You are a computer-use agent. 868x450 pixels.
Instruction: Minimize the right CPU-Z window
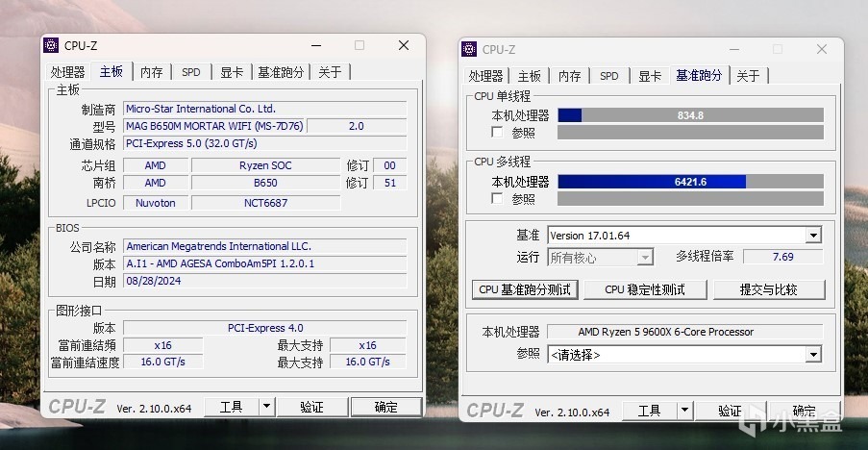click(734, 49)
